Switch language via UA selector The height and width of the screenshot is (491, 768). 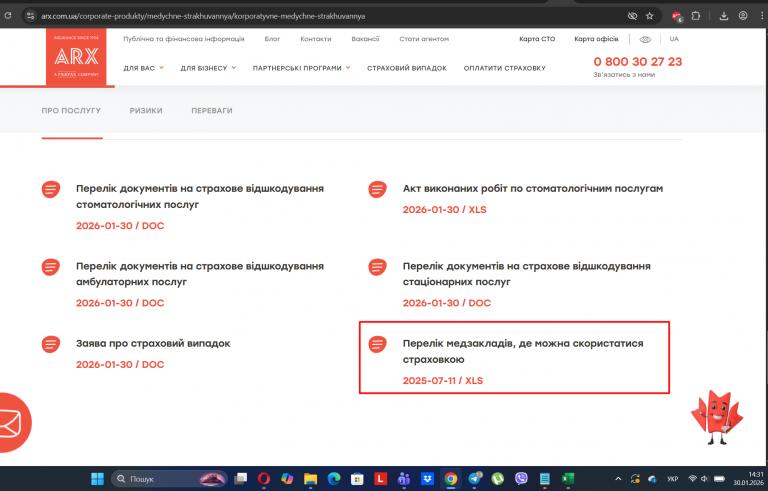674,39
